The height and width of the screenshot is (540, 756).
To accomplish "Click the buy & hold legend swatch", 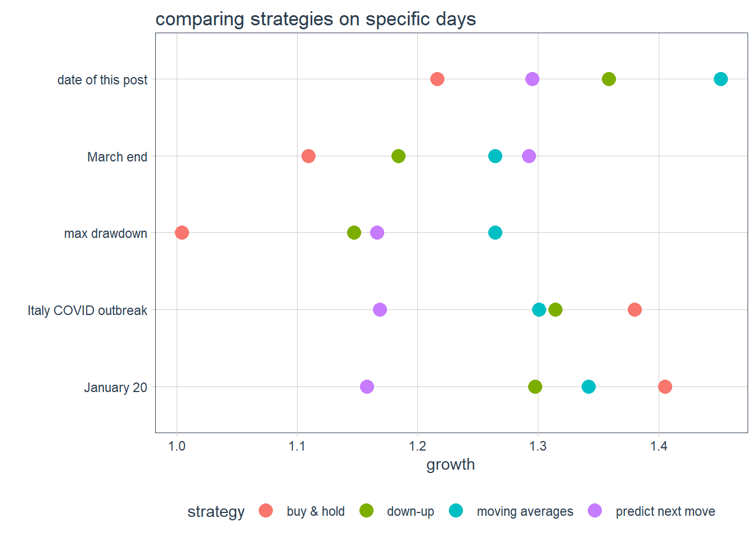I will pyautogui.click(x=266, y=511).
